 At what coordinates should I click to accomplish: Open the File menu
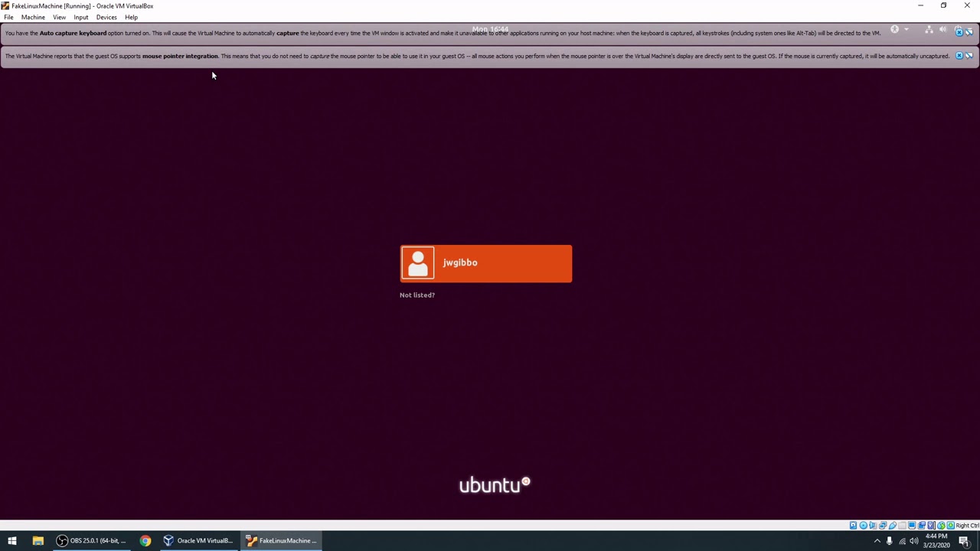[x=8, y=17]
